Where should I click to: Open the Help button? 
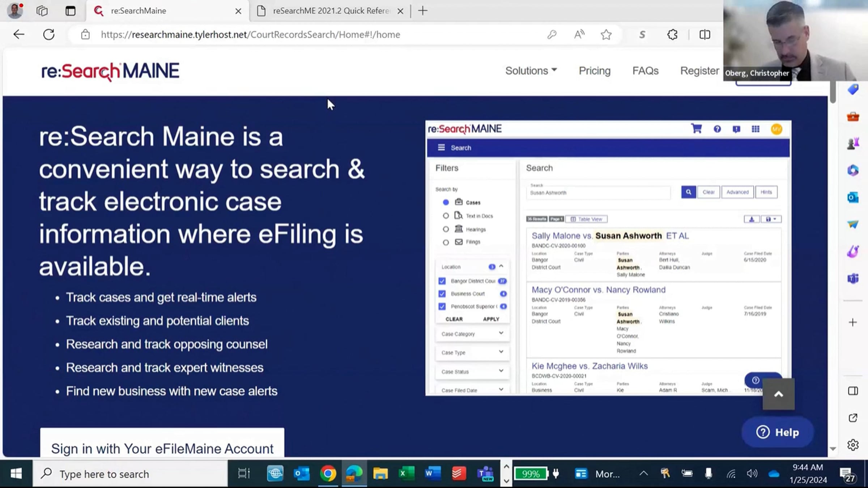(778, 432)
